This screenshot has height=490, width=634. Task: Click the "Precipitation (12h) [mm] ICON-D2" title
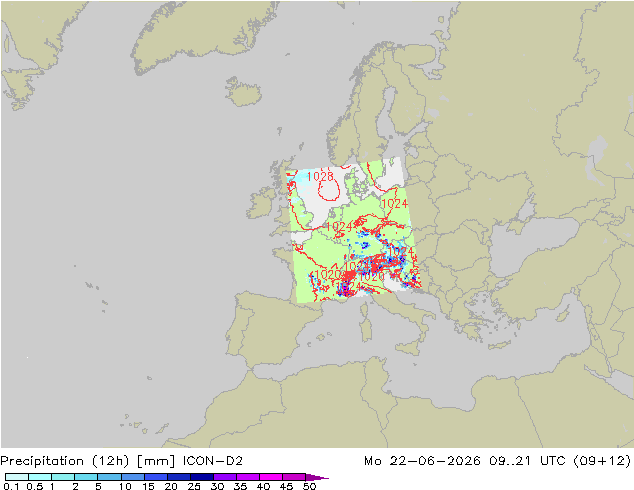pos(121,461)
